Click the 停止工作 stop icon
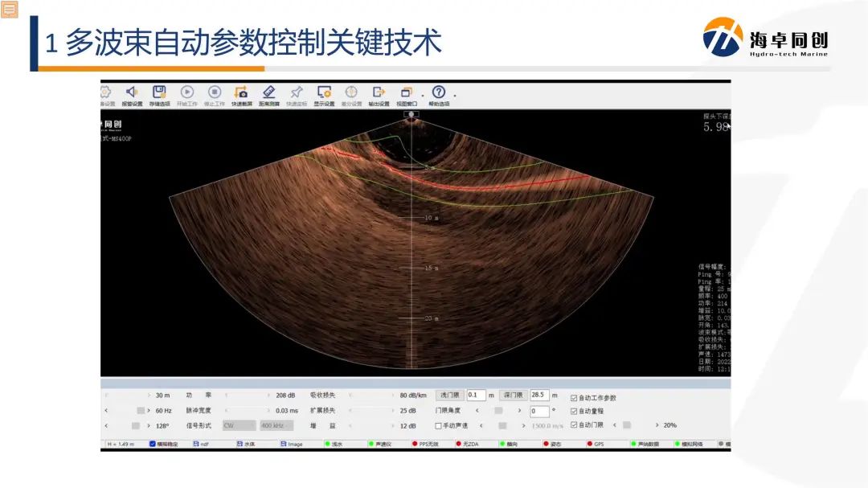The image size is (868, 488). (x=215, y=92)
